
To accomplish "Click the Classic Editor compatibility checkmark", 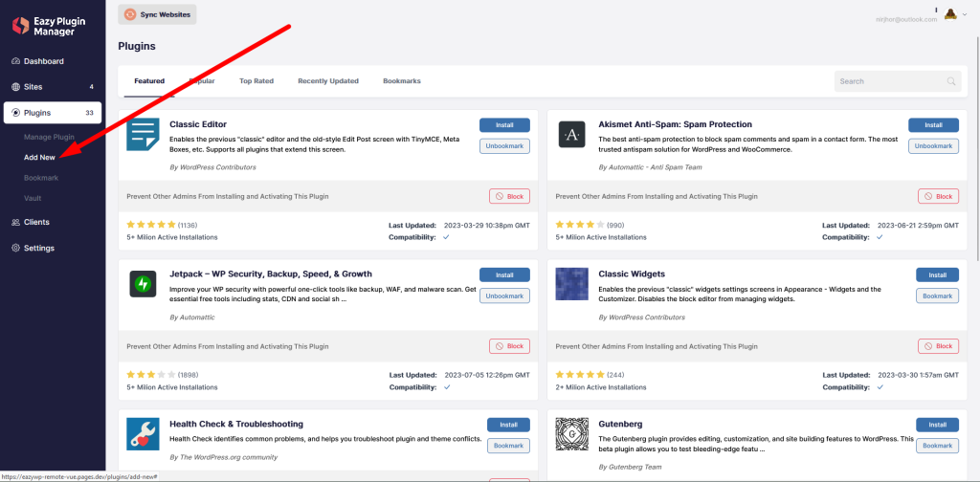I will (x=446, y=237).
